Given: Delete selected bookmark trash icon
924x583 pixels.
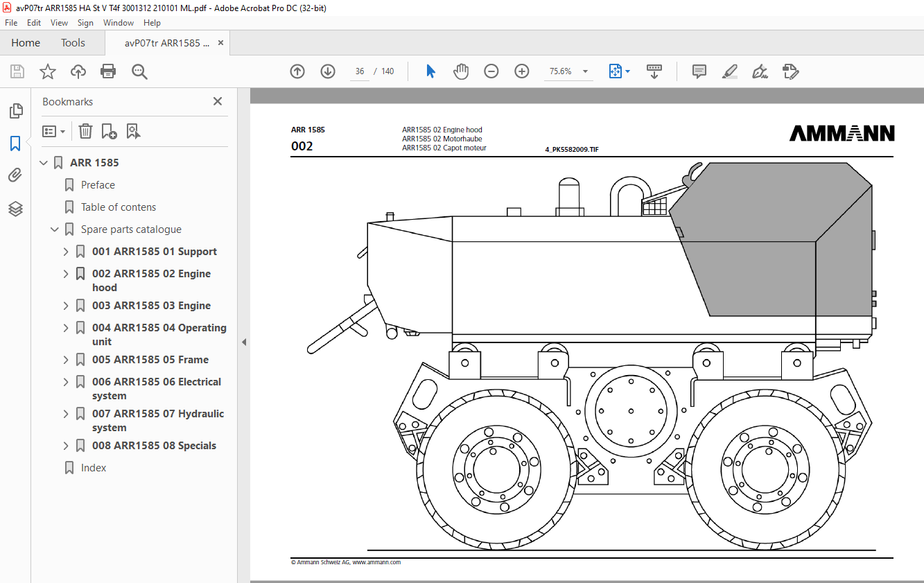Looking at the screenshot, I should point(85,131).
